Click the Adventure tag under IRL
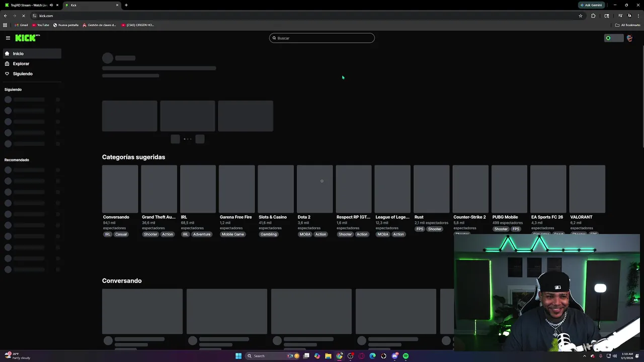Image resolution: width=644 pixels, height=362 pixels. coord(201,234)
